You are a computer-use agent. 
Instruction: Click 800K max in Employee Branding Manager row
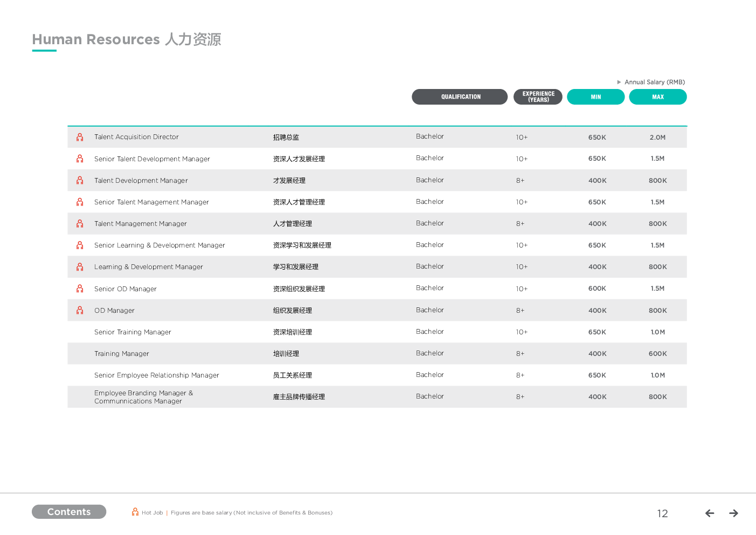pyautogui.click(x=658, y=397)
